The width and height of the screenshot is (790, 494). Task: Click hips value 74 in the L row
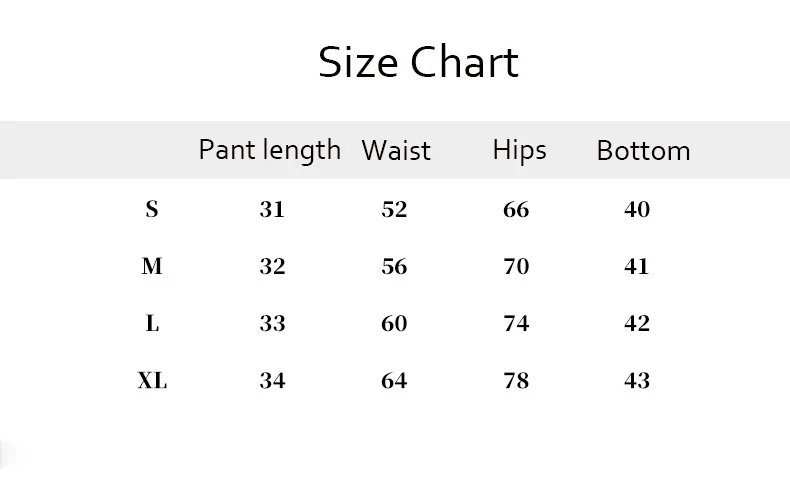pos(516,323)
